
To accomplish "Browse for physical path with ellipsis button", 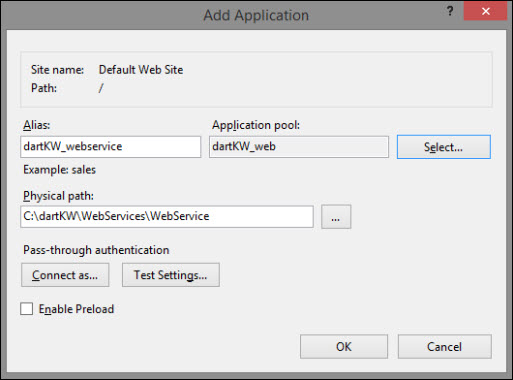I will pos(336,217).
